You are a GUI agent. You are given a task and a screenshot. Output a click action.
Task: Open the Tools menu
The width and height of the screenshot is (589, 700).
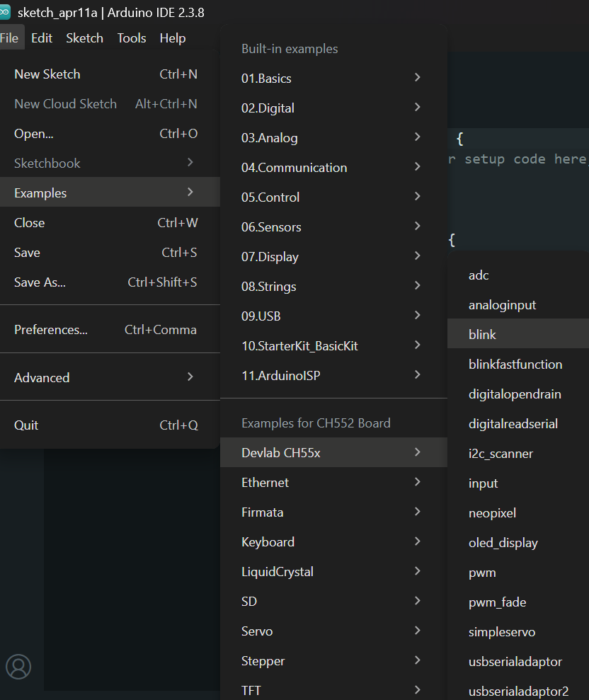(x=131, y=38)
